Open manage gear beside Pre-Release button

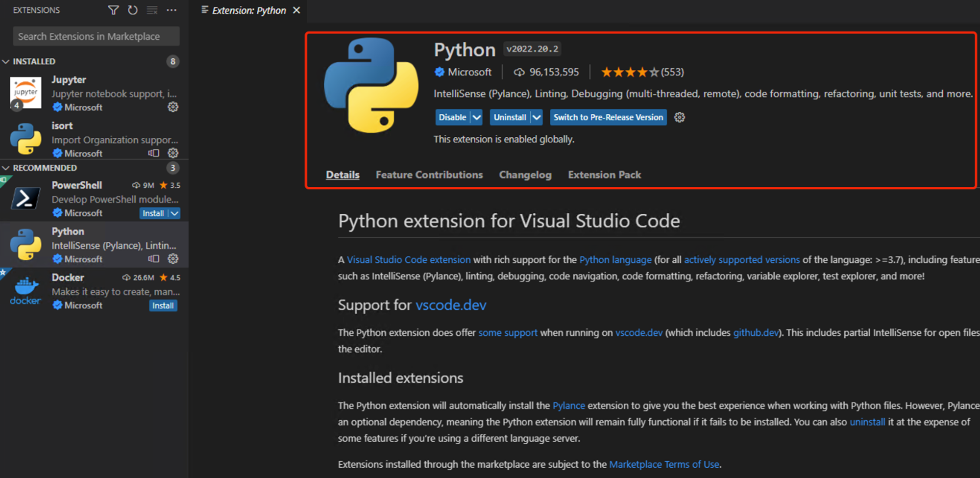679,117
